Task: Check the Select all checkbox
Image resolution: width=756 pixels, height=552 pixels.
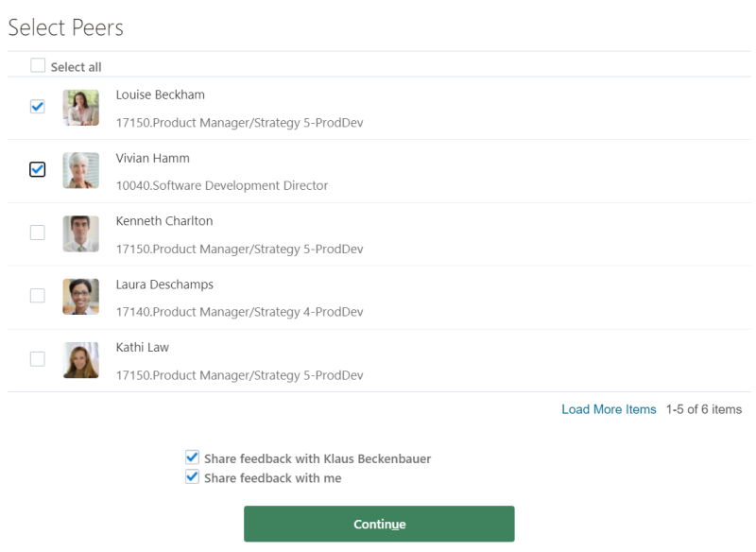Action: pos(38,65)
